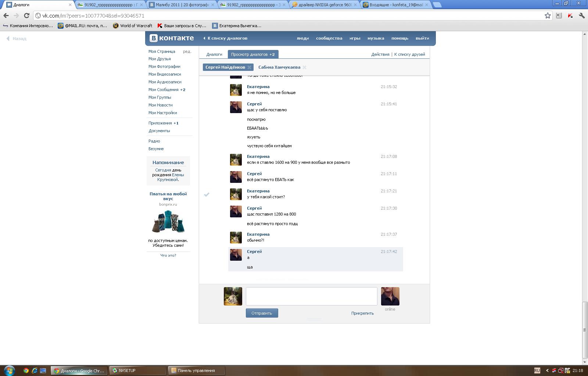The image size is (588, 376).
Task: Open World of Warcraft bookmark
Action: (132, 26)
